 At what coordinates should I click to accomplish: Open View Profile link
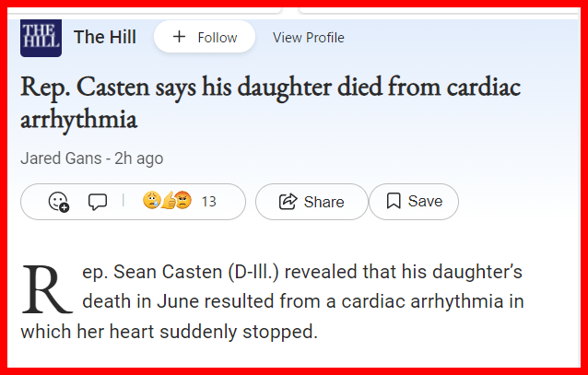pyautogui.click(x=309, y=38)
